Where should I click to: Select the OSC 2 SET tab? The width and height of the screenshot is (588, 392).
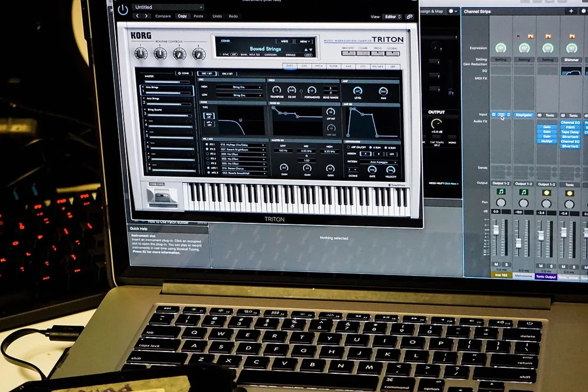pyautogui.click(x=227, y=74)
